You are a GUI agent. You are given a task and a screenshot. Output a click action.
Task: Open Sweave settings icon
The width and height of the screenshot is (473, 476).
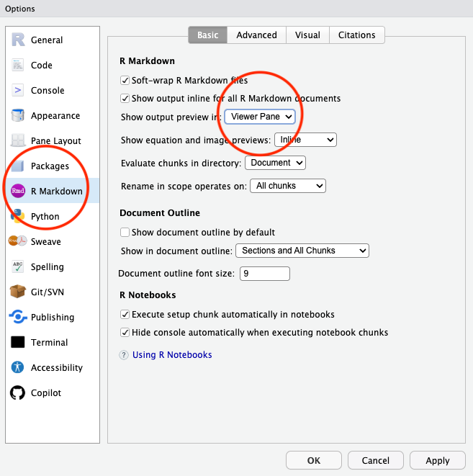coord(18,242)
